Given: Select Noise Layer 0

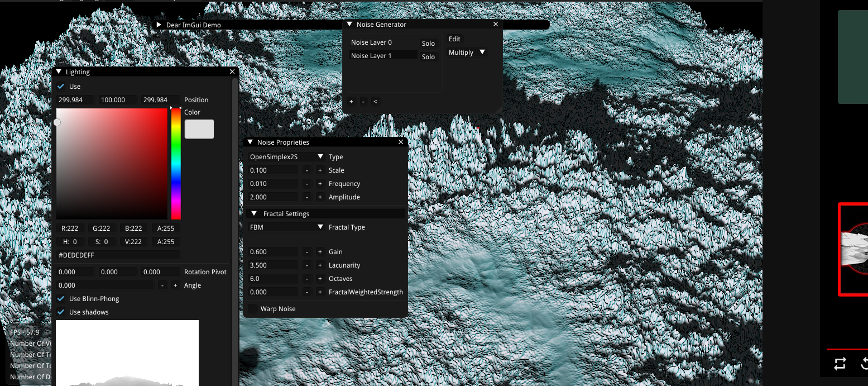Looking at the screenshot, I should pos(383,42).
